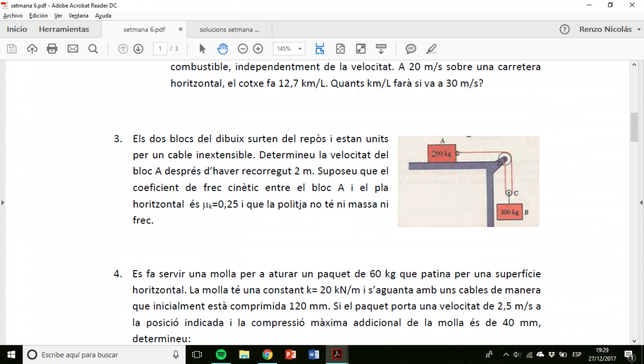Toggle the hand pan tool
This screenshot has height=364, width=644.
(222, 49)
